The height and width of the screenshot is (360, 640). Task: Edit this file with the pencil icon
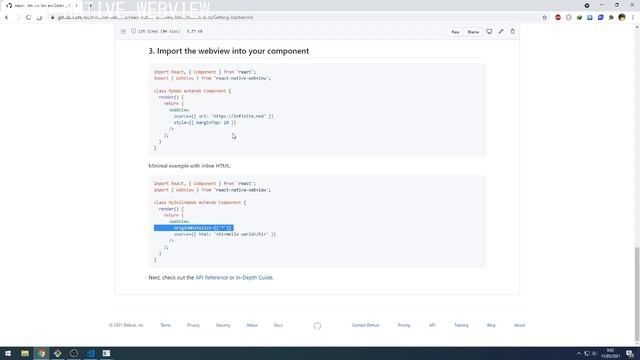[x=501, y=31]
